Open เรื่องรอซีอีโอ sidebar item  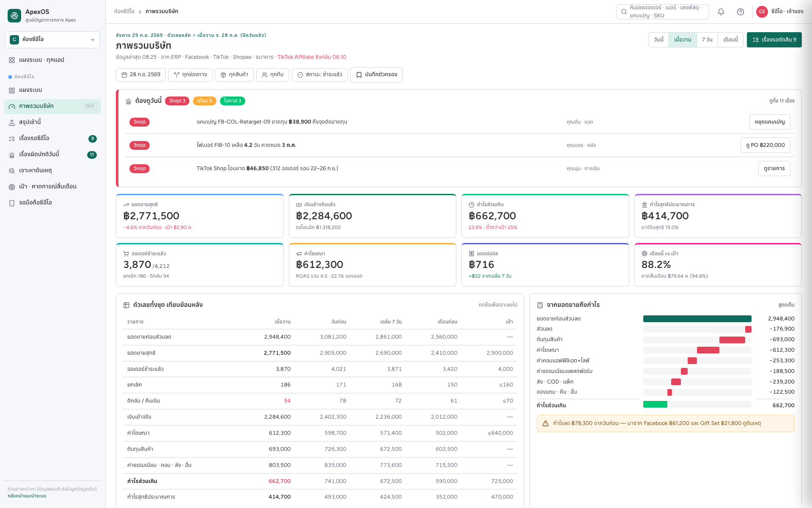tap(52, 138)
